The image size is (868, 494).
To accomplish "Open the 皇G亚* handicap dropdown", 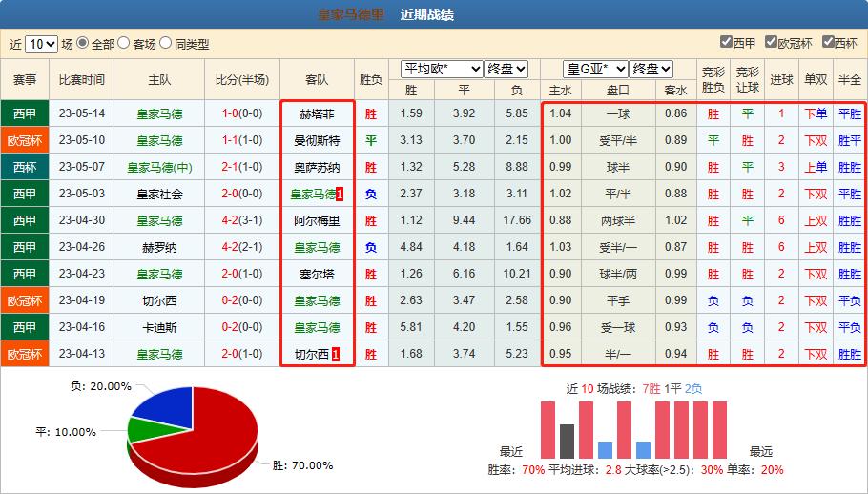I will tap(595, 70).
